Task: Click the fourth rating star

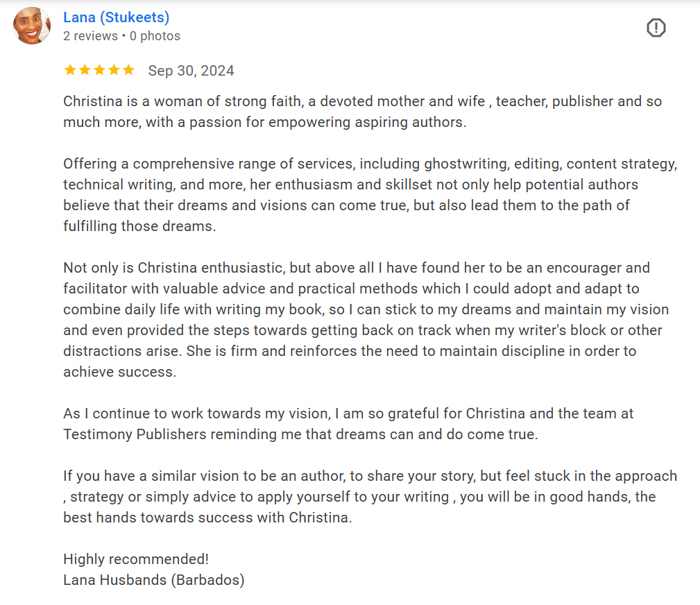Action: [114, 70]
